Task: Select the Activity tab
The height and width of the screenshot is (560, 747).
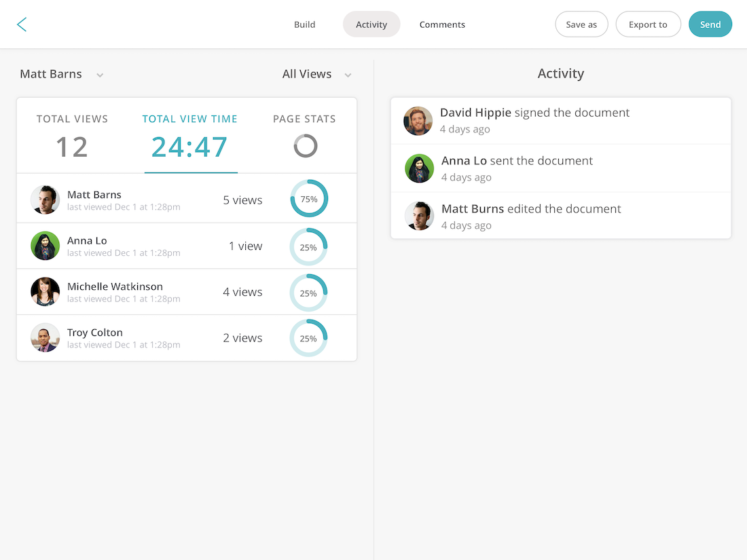Action: click(x=371, y=24)
